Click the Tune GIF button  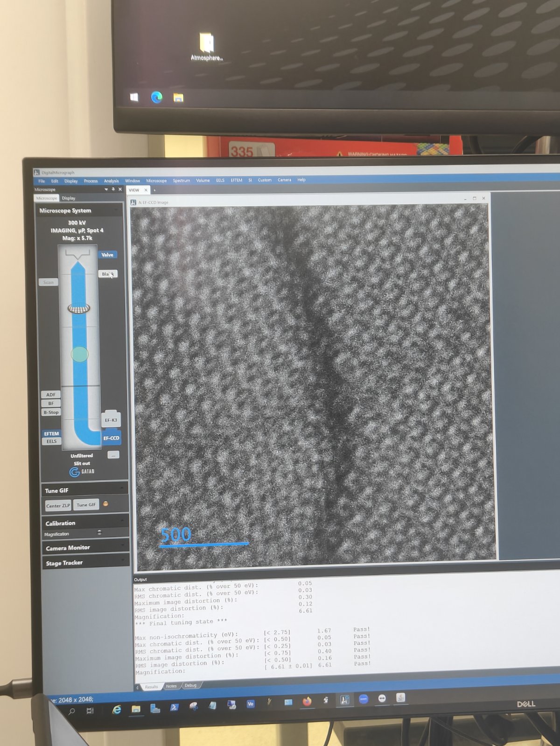(x=86, y=505)
